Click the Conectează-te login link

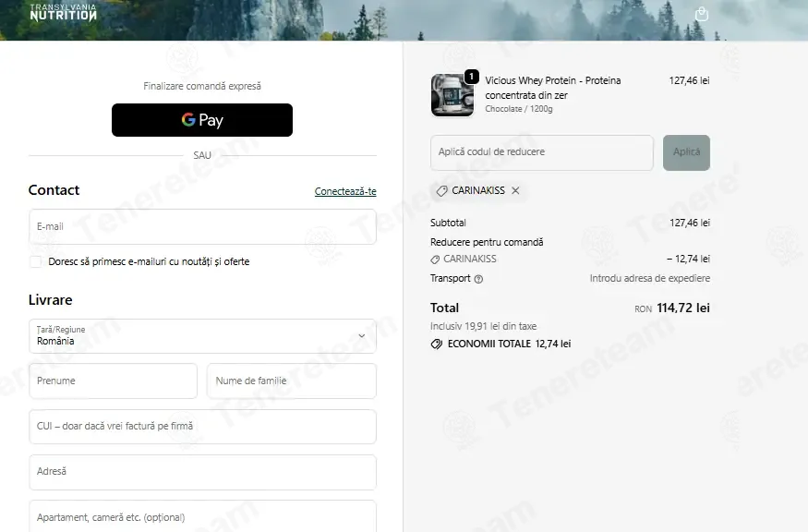click(345, 191)
